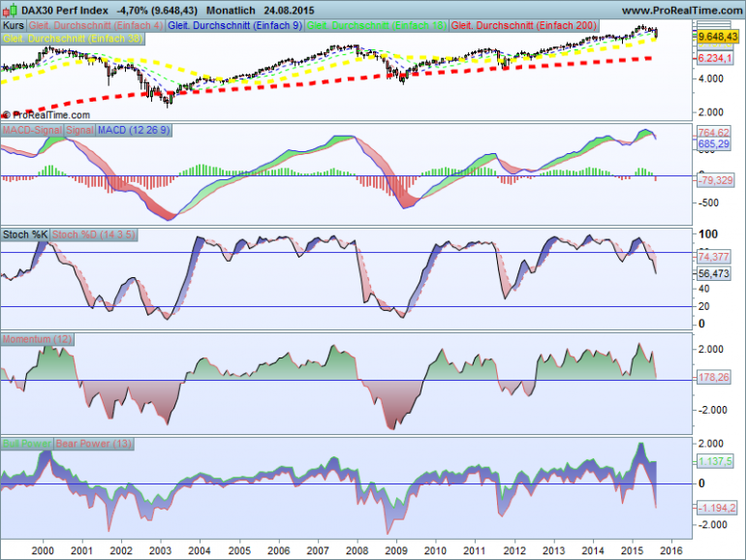Click the www.ProRealTime.com link
Screen dimensions: 746x560
pos(682,10)
